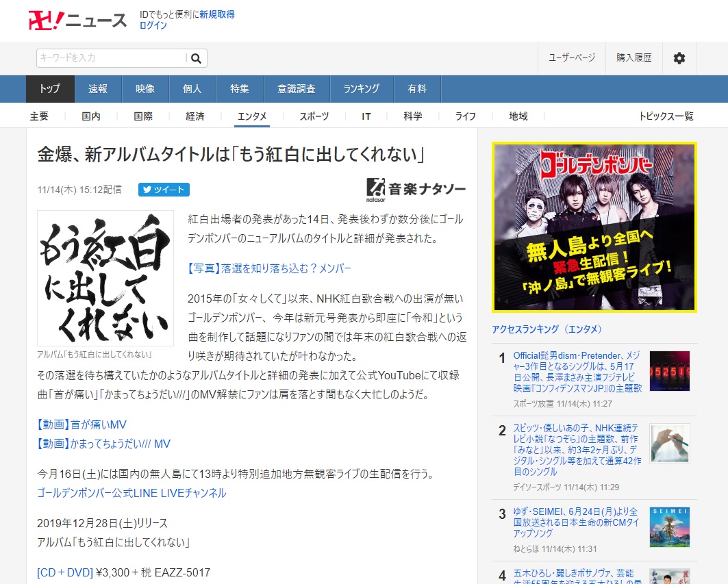Screen dimensions: 728x584
Task: Click the news site logo
Action: tap(77, 20)
